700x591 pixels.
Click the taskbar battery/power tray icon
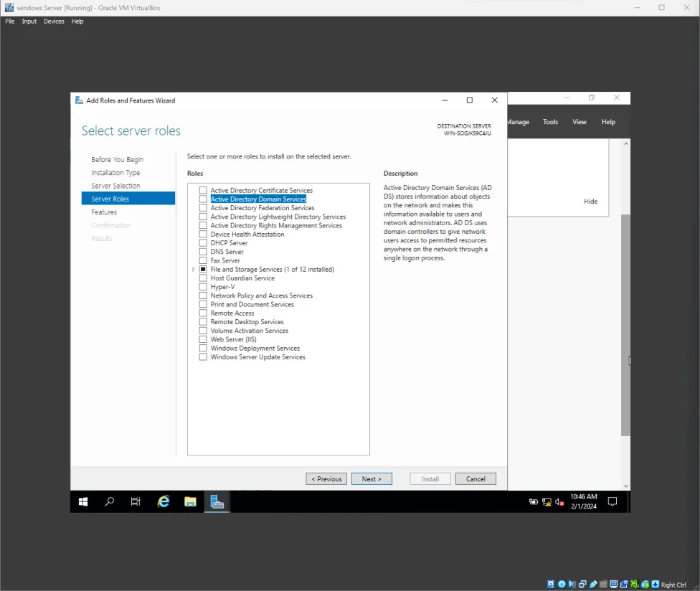(534, 502)
